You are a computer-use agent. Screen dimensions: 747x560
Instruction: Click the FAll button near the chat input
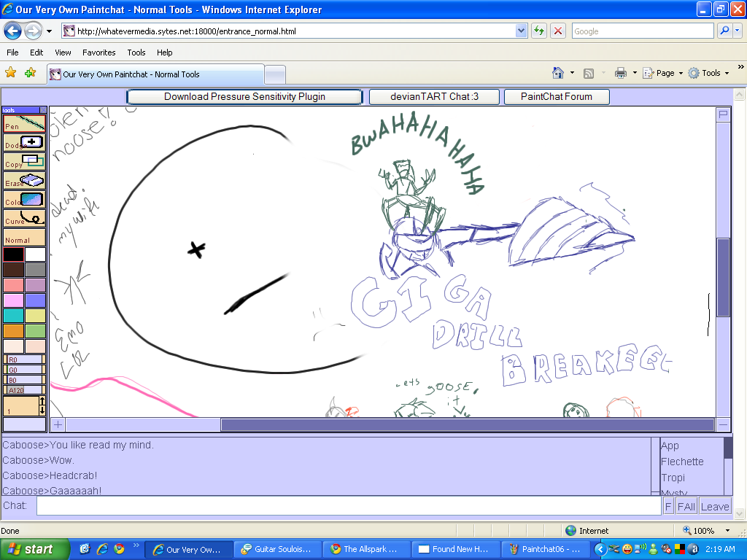pos(686,505)
